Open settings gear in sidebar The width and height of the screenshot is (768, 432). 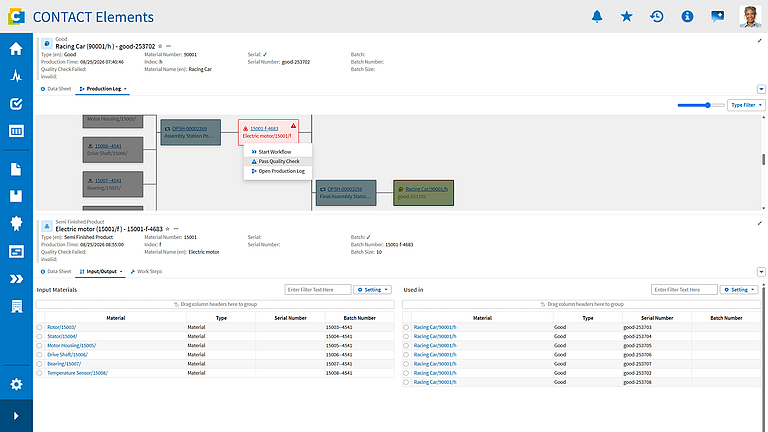(16, 384)
